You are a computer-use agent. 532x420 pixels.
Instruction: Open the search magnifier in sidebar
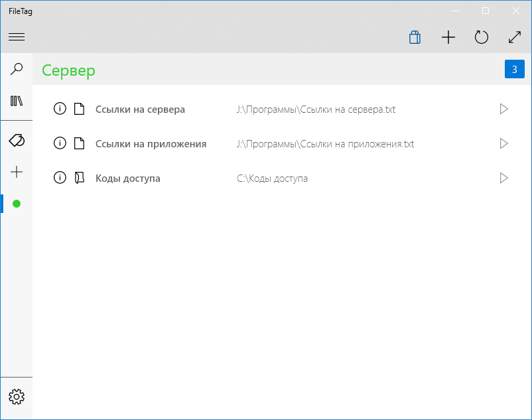17,69
